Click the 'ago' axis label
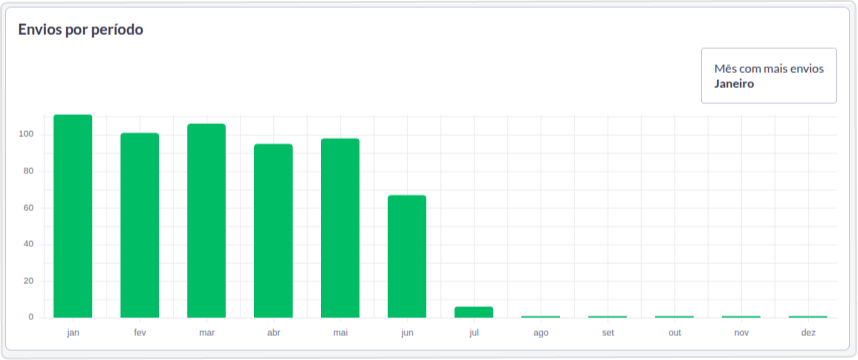 click(x=541, y=333)
